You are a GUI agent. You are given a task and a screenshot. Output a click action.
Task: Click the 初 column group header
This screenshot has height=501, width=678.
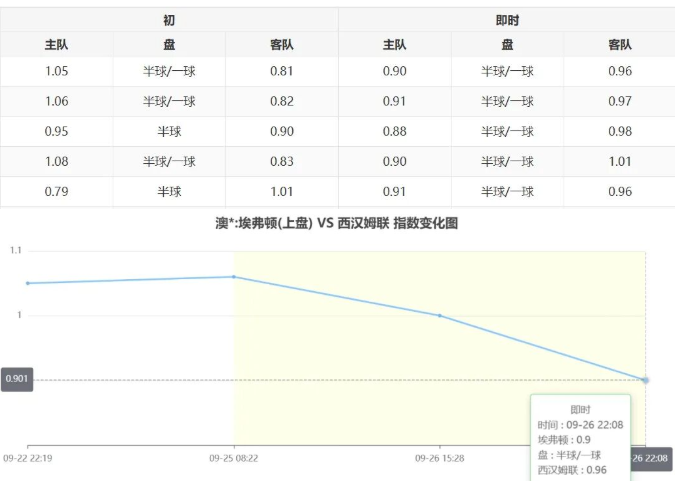click(x=169, y=20)
